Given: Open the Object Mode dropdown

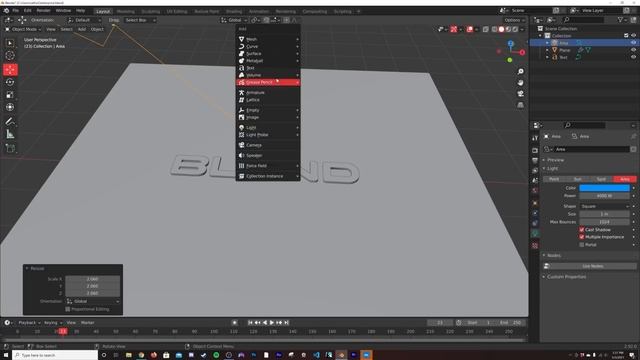Looking at the screenshot, I should point(23,29).
